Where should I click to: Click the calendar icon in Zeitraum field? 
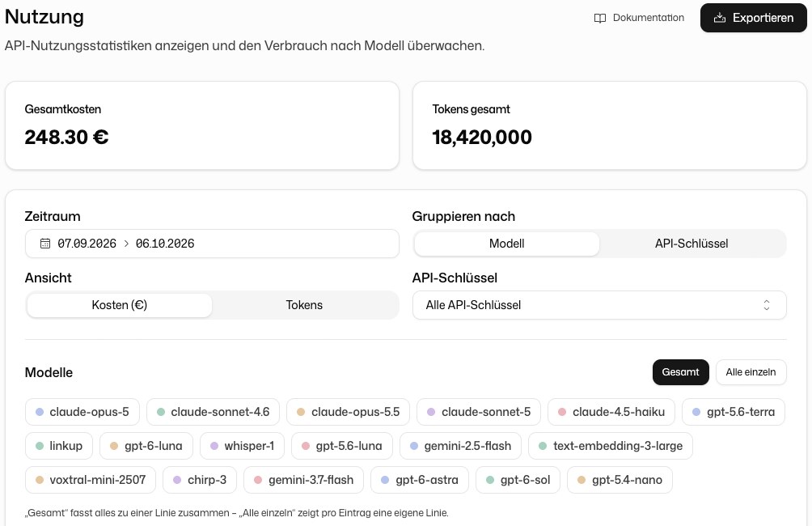(x=45, y=244)
